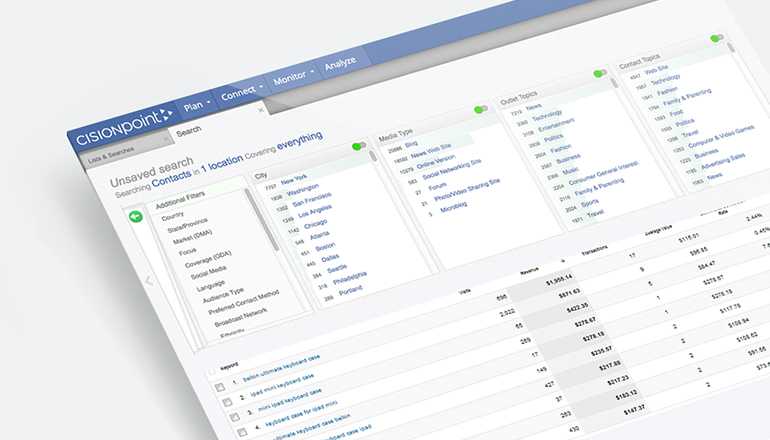This screenshot has height=440, width=770.
Task: Select New York in the City list
Action: tap(294, 180)
